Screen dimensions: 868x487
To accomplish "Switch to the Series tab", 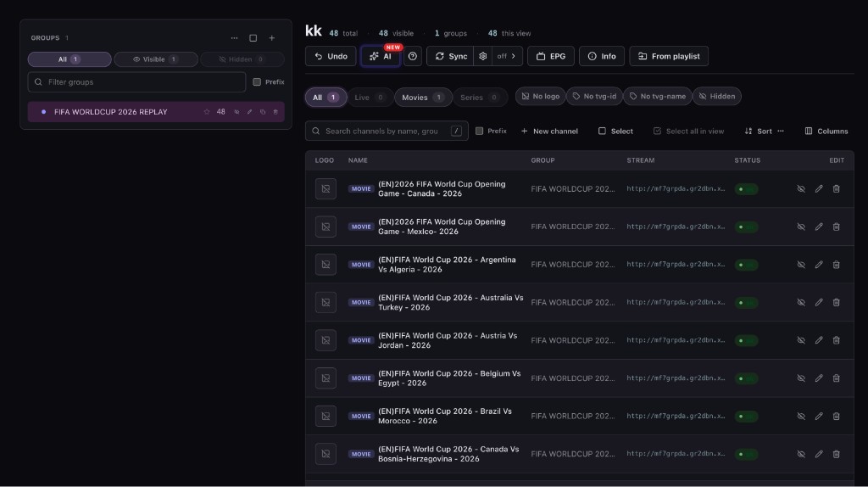I will coord(480,97).
